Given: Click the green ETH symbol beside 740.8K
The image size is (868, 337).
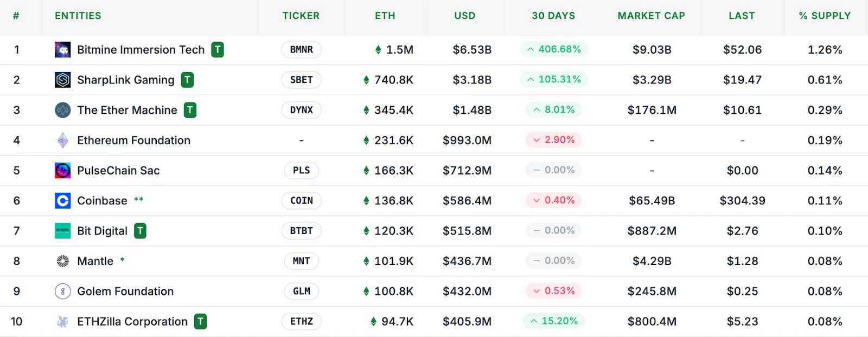Looking at the screenshot, I should pyautogui.click(x=367, y=80).
